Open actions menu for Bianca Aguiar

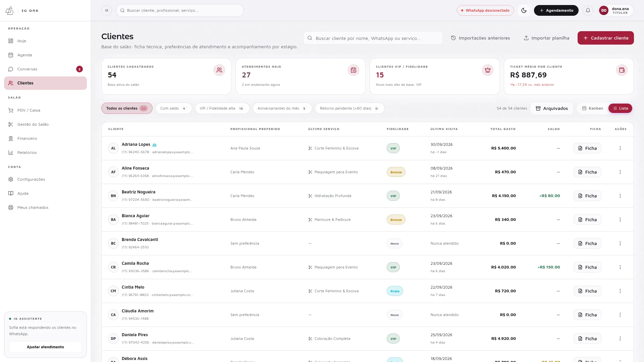(x=620, y=220)
